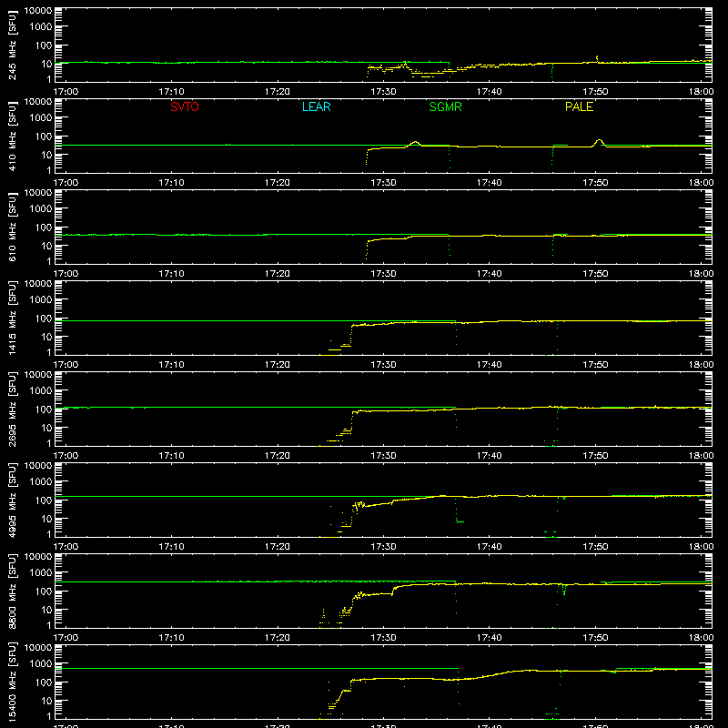Viewport: 728px width, 728px height.
Task: Click 17:40 label under the 2695 MHz panel
Action: tap(490, 456)
